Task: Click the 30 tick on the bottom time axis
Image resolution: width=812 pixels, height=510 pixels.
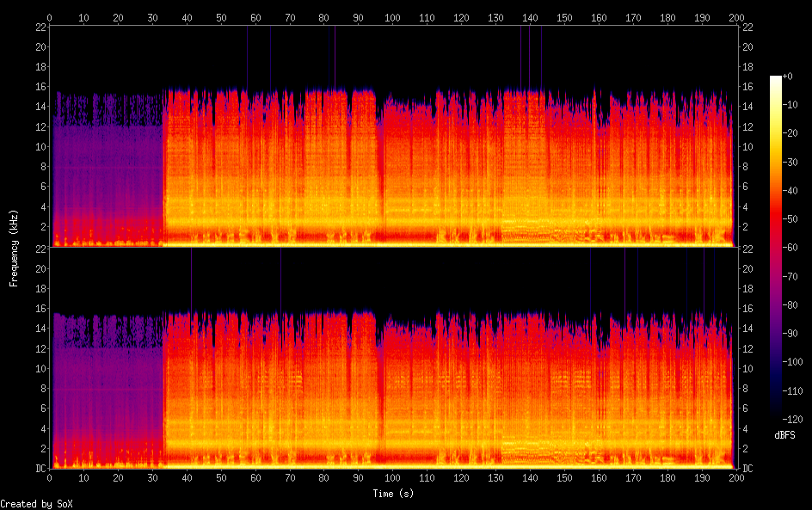Action: [x=152, y=477]
